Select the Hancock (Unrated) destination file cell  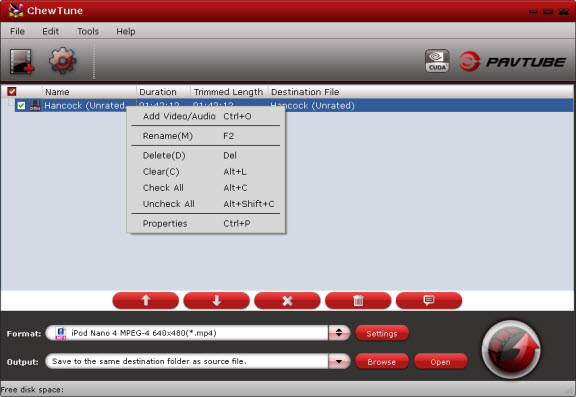pos(313,106)
